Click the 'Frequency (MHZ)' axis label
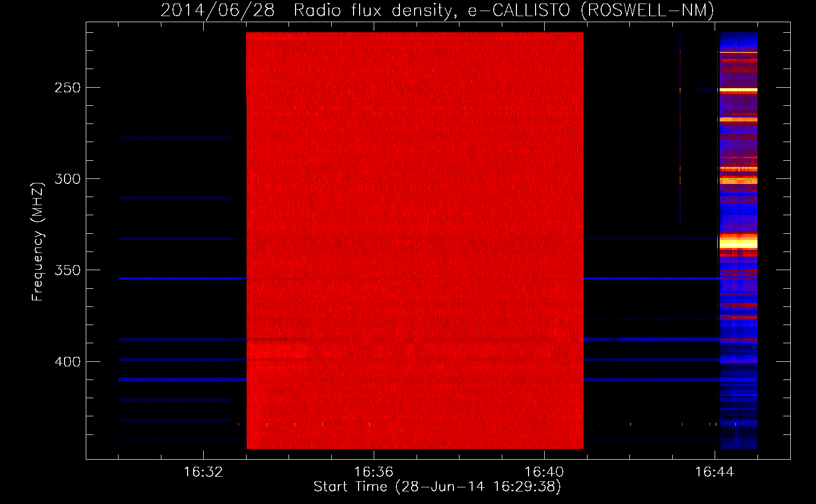This screenshot has height=504, width=816. [38, 242]
